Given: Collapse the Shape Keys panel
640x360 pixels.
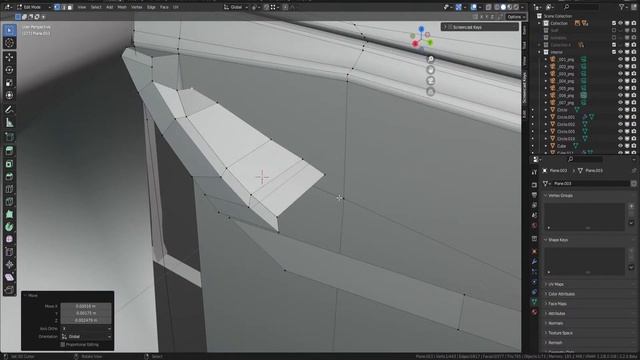Looking at the screenshot, I should (558, 240).
